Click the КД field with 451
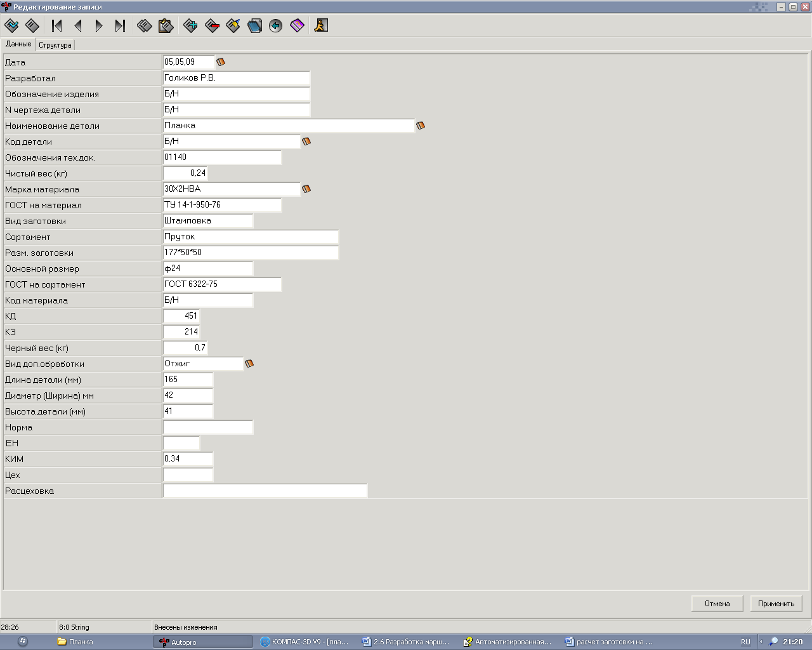This screenshot has height=650, width=812. [x=181, y=316]
